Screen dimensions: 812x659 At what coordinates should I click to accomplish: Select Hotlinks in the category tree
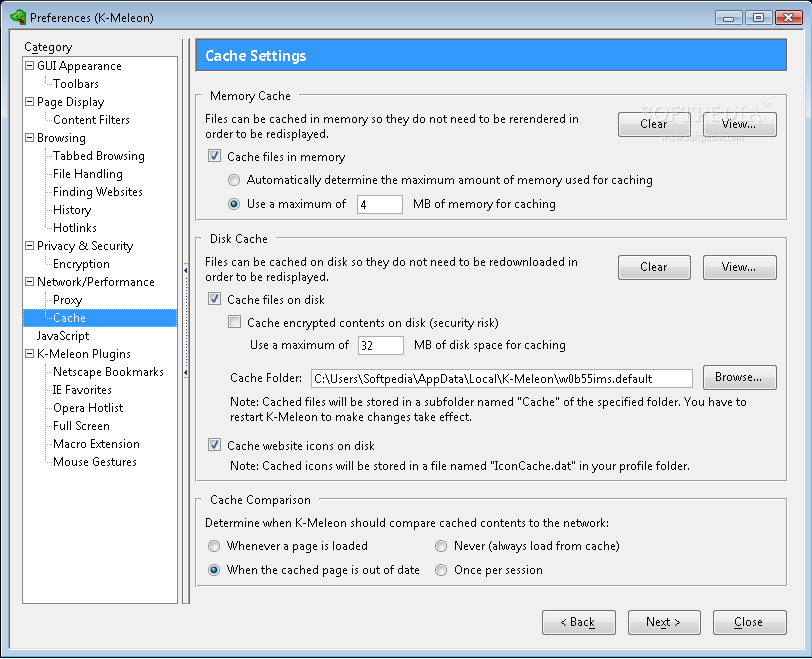coord(75,228)
